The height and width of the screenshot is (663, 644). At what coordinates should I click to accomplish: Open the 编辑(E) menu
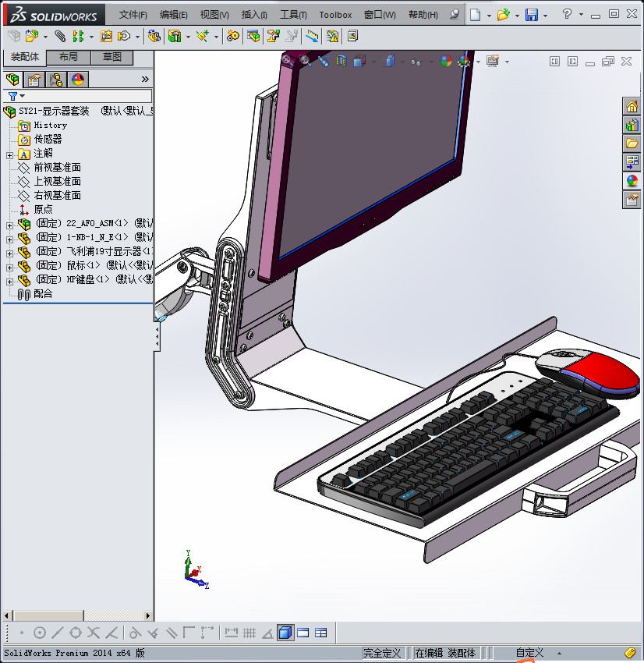[x=173, y=15]
